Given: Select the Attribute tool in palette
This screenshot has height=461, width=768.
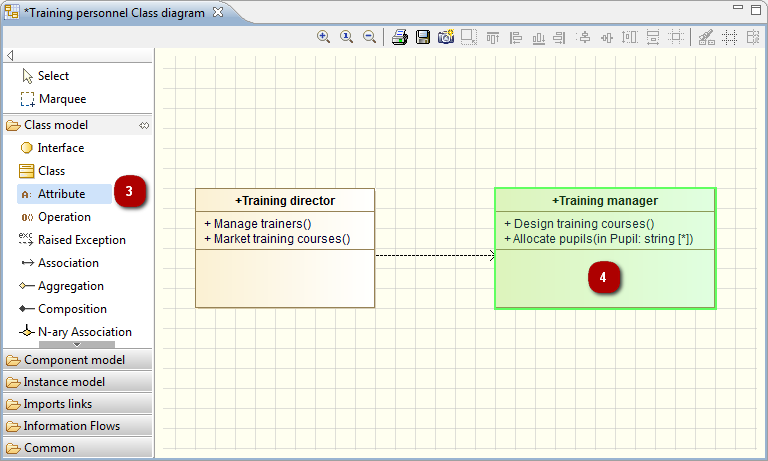Looking at the screenshot, I should 61,194.
